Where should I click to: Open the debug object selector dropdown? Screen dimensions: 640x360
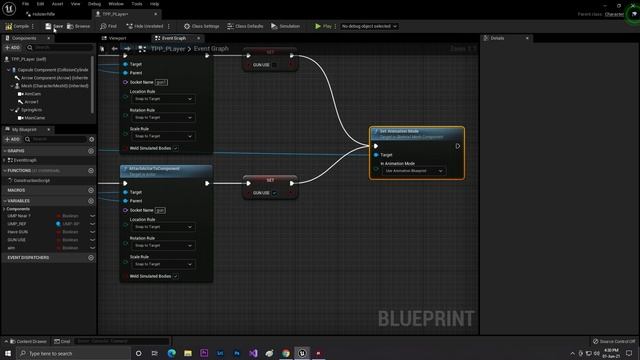369,26
